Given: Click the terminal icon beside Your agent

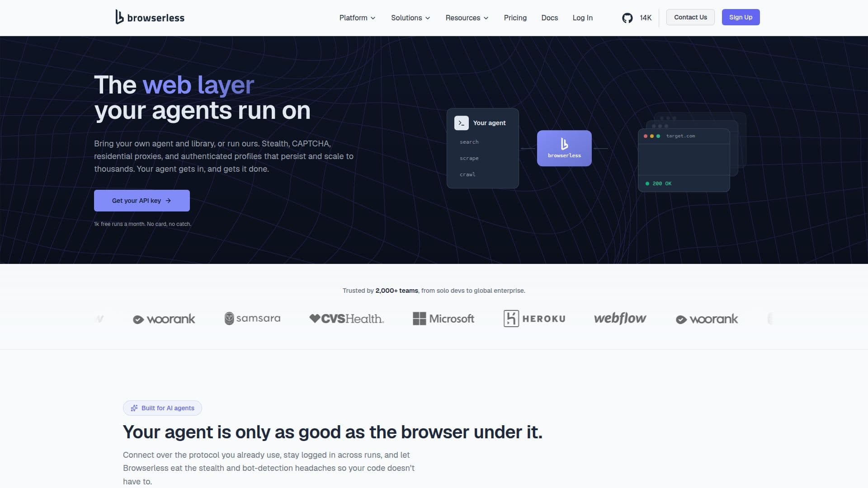Looking at the screenshot, I should [461, 123].
